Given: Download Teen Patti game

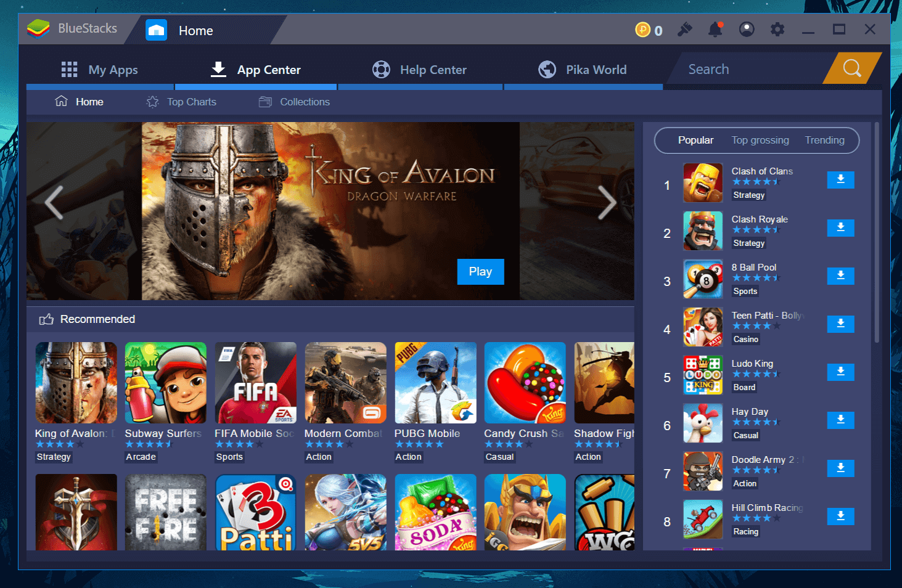Looking at the screenshot, I should [x=840, y=324].
